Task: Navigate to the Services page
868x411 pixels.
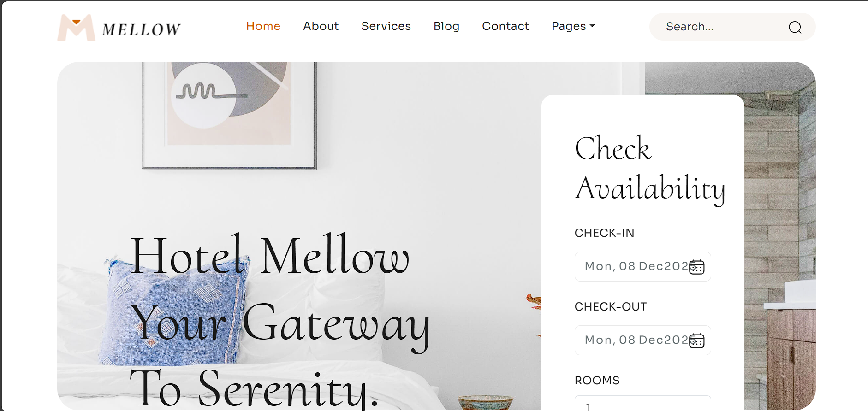Action: coord(386,26)
